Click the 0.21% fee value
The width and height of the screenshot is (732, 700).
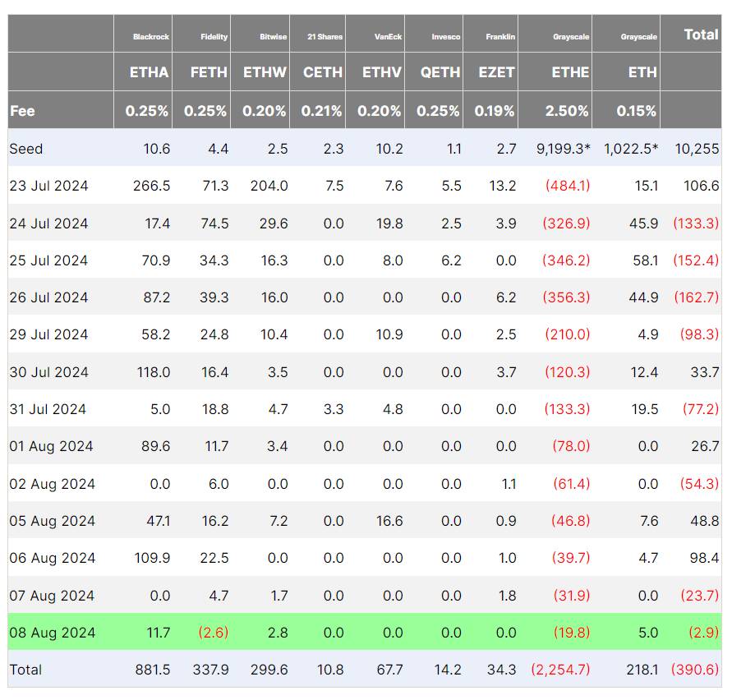click(321, 111)
